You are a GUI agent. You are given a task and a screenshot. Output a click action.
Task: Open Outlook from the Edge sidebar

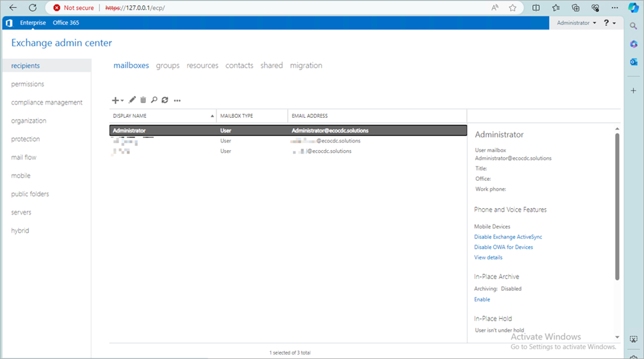click(x=634, y=62)
